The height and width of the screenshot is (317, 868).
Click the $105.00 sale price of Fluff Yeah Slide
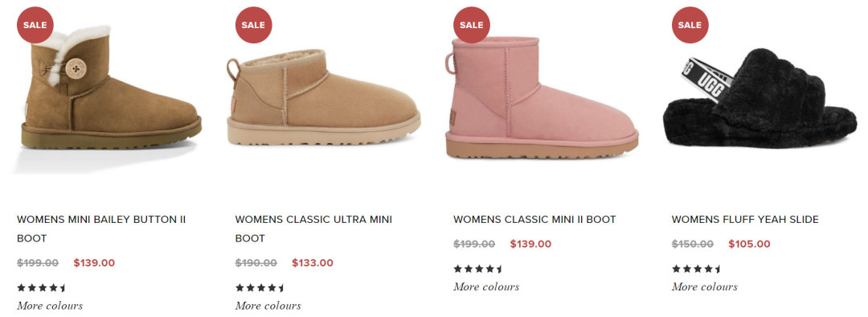749,244
